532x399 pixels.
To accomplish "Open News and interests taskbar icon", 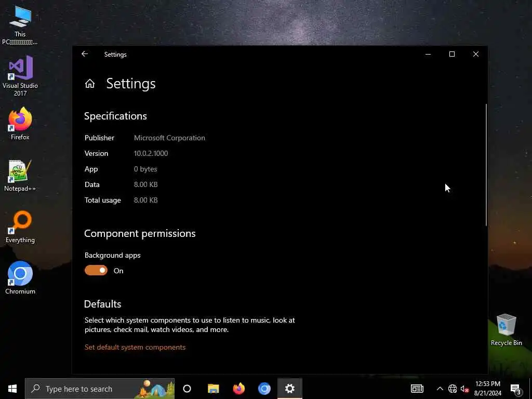I will point(417,389).
